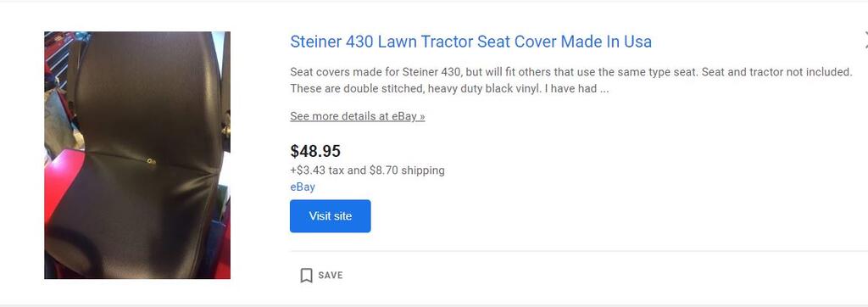This screenshot has width=868, height=307.
Task: Click the bookmark icon to save product
Action: [306, 276]
